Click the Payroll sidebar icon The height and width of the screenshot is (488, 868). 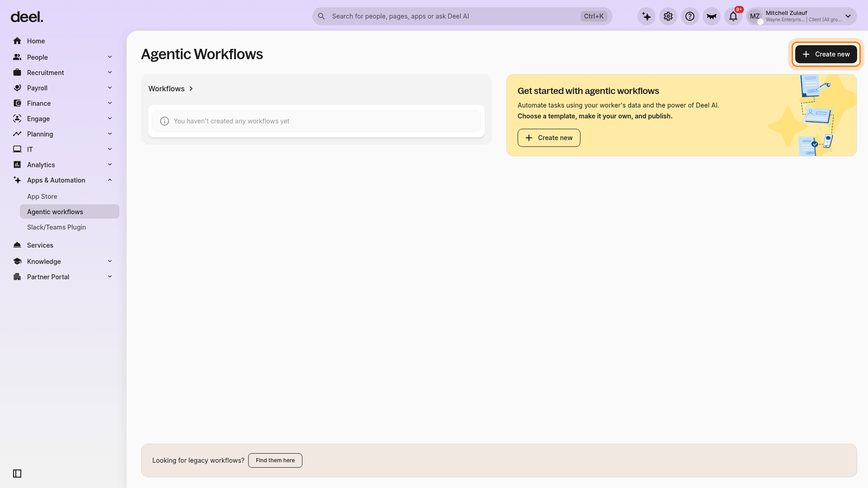point(17,88)
